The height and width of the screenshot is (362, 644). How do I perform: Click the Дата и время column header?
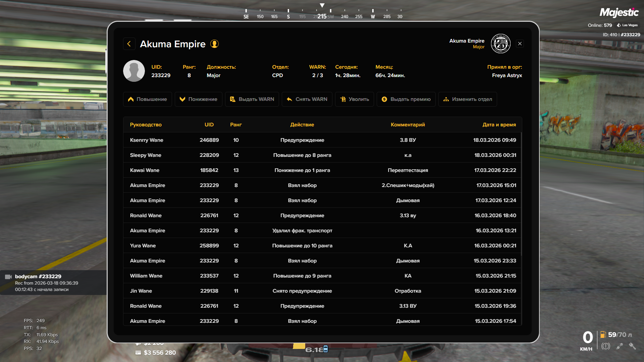[x=499, y=125]
